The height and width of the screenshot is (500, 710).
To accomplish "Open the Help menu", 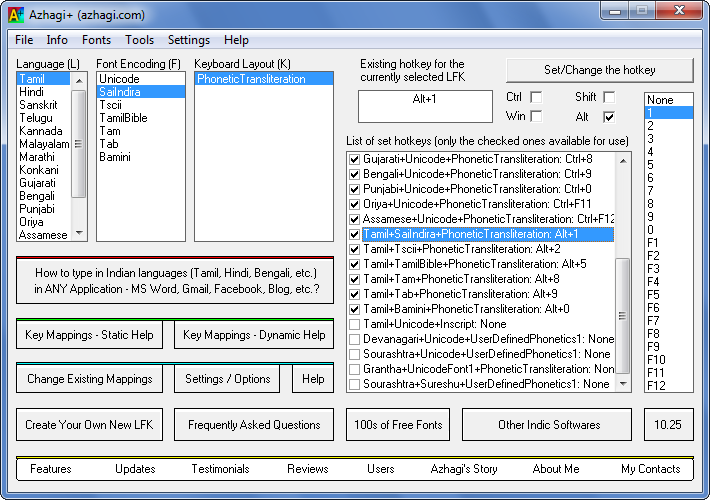I will 236,40.
